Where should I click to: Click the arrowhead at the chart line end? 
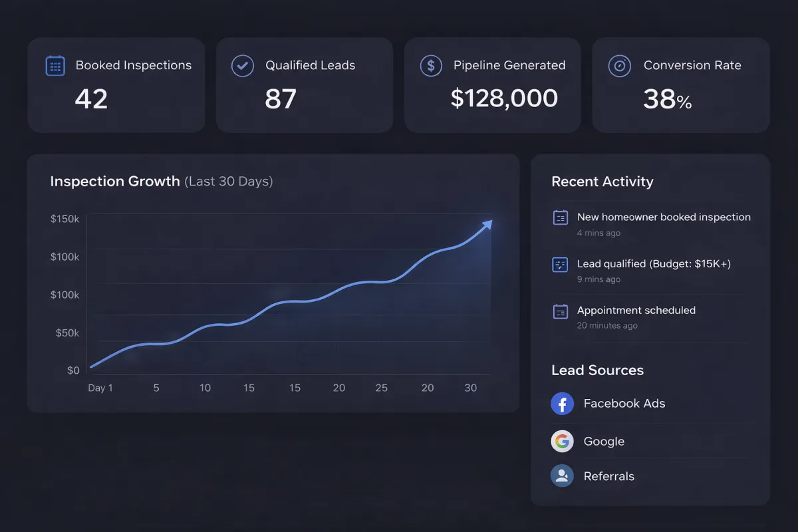pyautogui.click(x=487, y=225)
